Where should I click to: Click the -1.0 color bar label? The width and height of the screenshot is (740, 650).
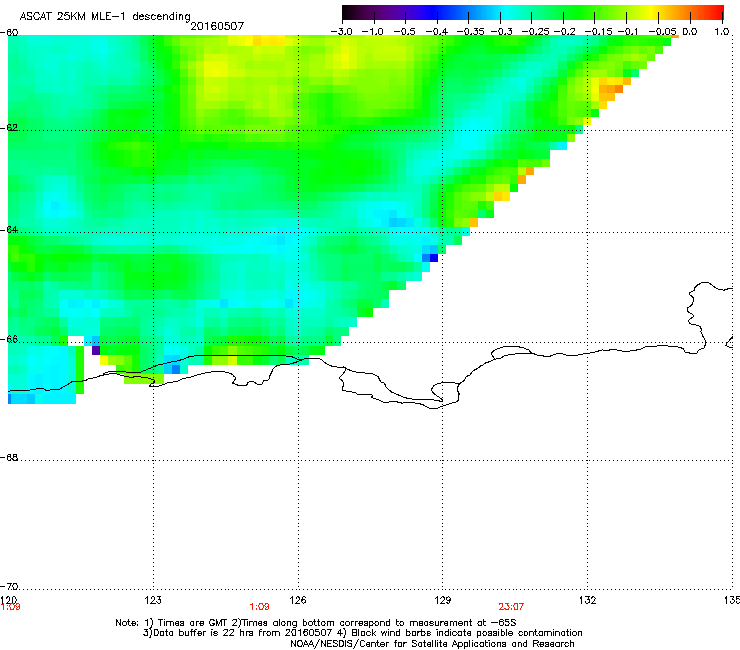click(x=372, y=32)
